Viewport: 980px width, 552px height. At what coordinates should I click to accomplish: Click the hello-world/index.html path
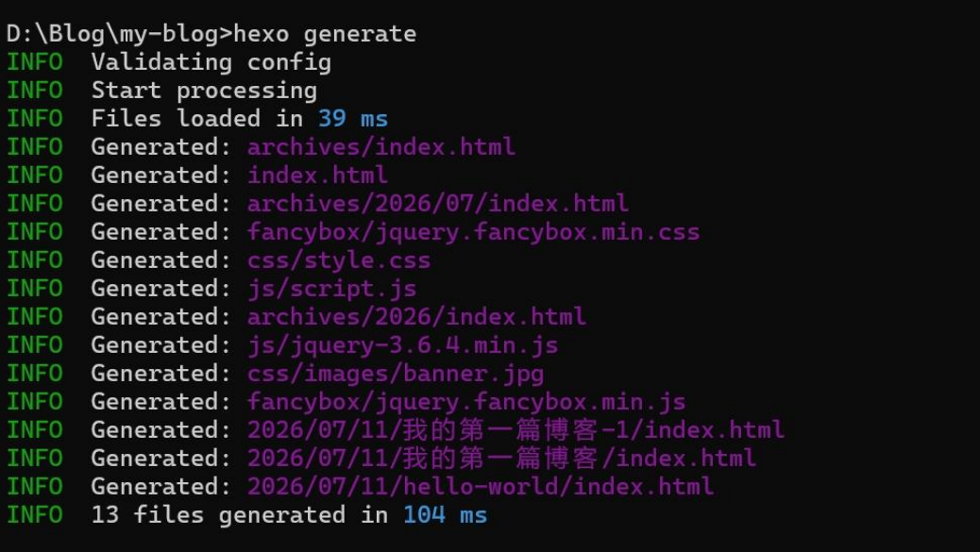click(481, 487)
